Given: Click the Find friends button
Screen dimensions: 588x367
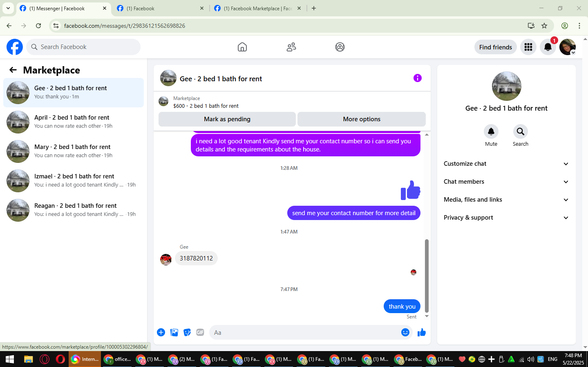Looking at the screenshot, I should click(x=496, y=47).
